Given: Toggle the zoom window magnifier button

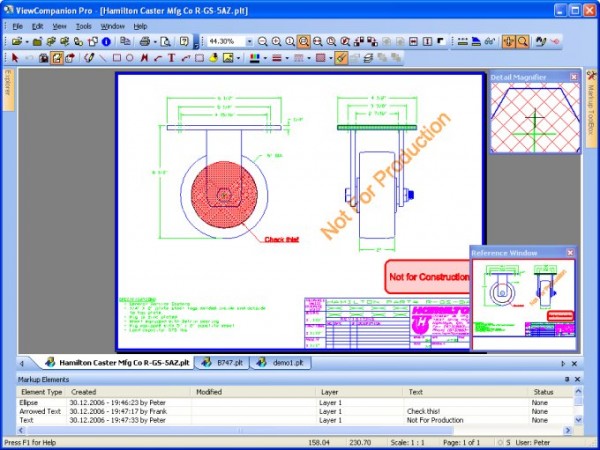Looking at the screenshot, I should pos(303,42).
